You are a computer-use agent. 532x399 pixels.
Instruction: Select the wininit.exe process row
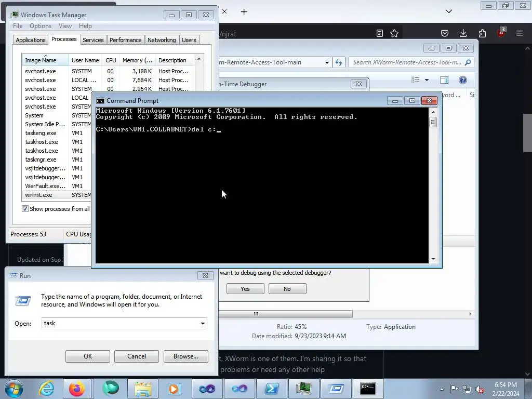pos(57,195)
